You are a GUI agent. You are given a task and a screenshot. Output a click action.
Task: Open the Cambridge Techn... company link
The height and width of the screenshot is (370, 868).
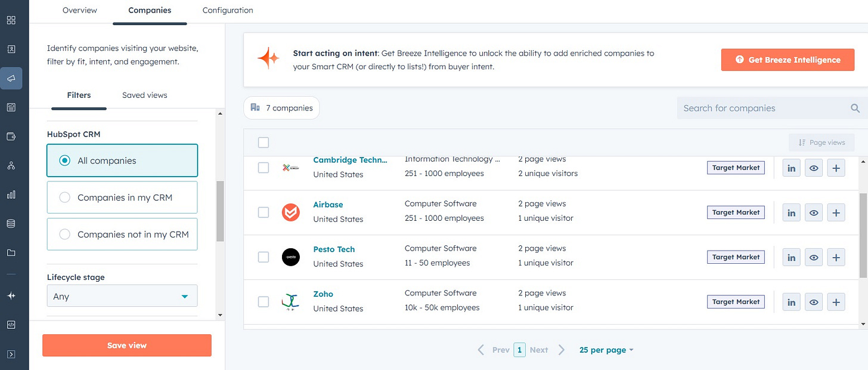(x=351, y=160)
